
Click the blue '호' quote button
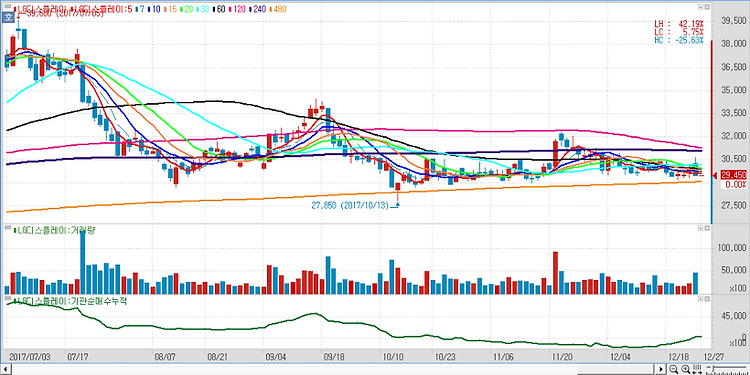pyautogui.click(x=8, y=17)
